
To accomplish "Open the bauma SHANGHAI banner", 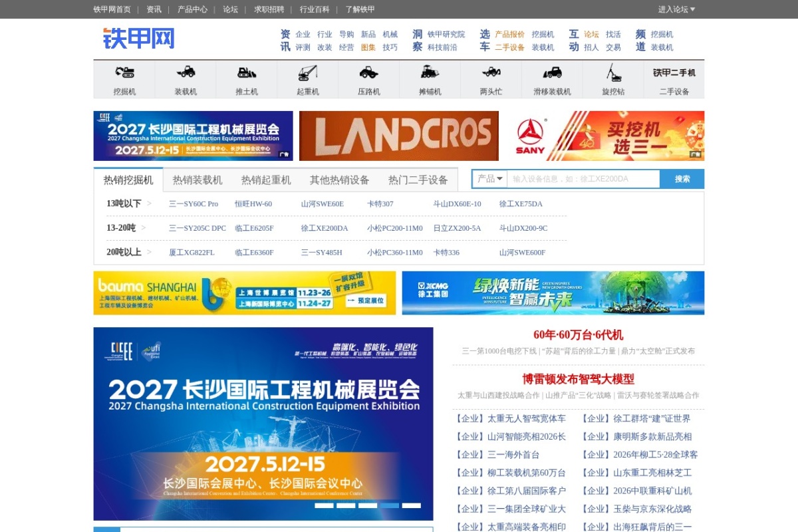I will (244, 293).
